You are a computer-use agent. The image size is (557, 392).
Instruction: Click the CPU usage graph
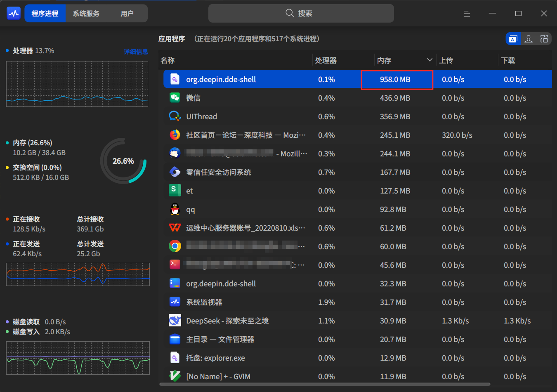click(x=77, y=84)
